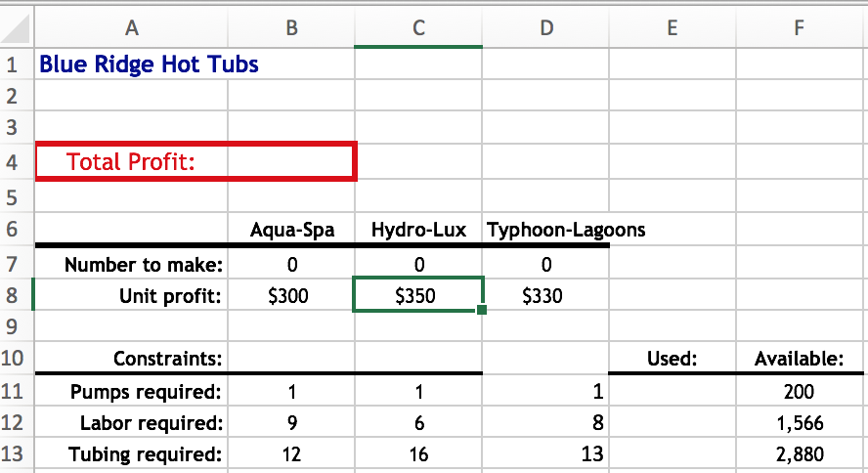Click the Labor required: label
Screen dimensions: 868x473
point(152,423)
